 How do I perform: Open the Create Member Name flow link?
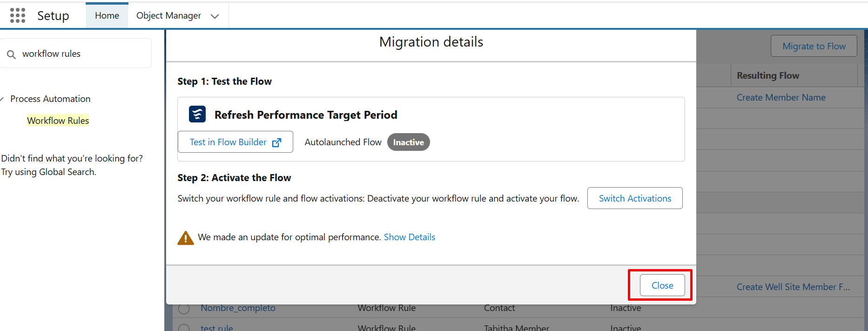(781, 97)
